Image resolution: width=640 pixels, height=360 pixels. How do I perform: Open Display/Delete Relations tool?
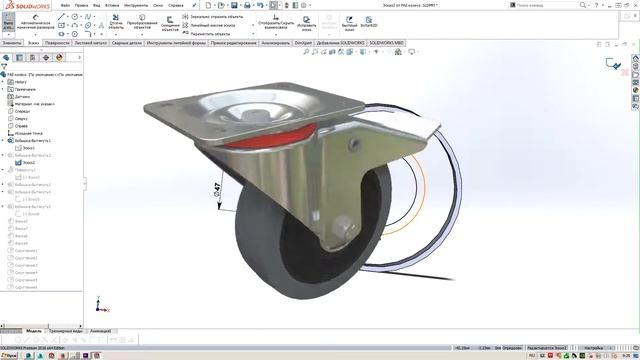pyautogui.click(x=276, y=22)
